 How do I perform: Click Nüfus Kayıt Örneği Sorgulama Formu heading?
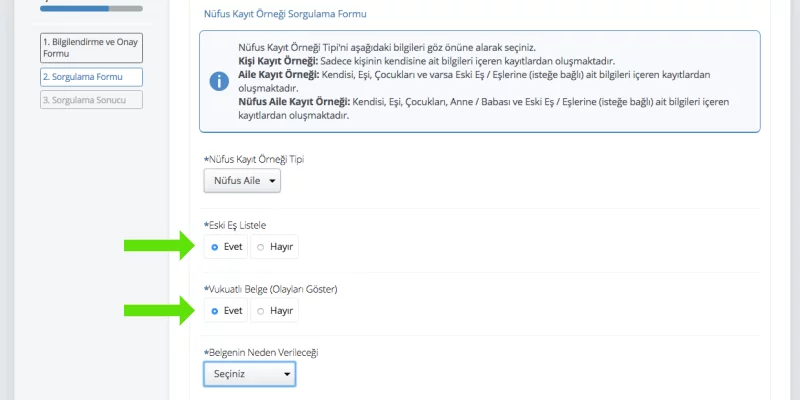pos(285,14)
